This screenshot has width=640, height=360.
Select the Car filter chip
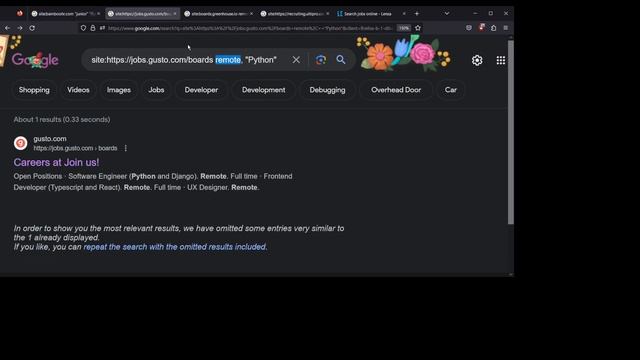tap(451, 90)
